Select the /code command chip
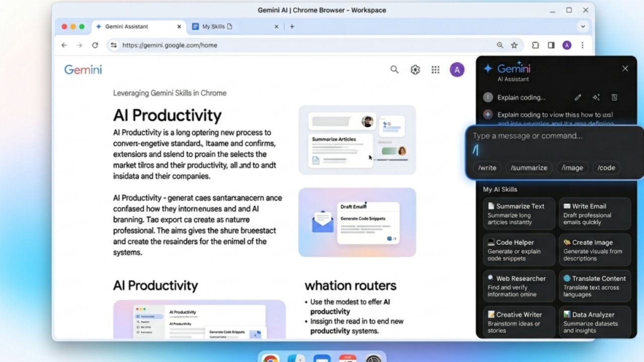The height and width of the screenshot is (362, 644). pyautogui.click(x=606, y=168)
